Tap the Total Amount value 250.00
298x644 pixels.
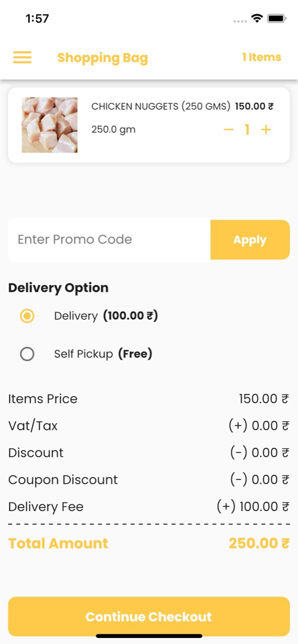(259, 544)
